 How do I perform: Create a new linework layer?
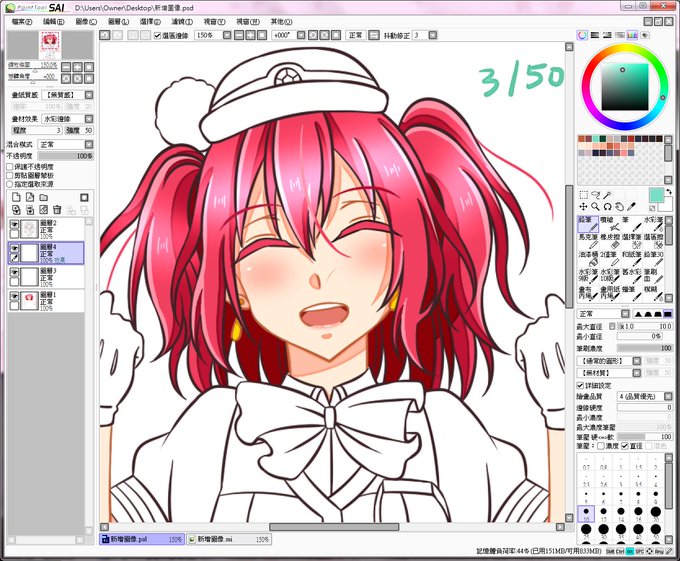click(x=30, y=197)
